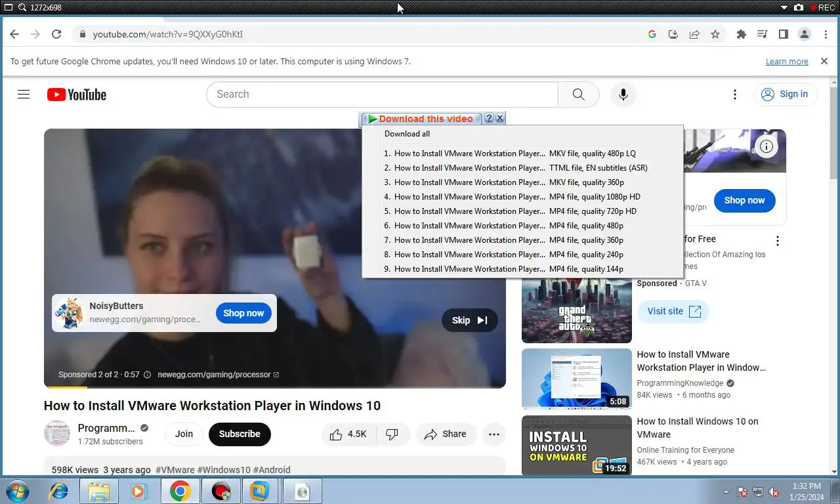Focus the YouTube Search box
840x504 pixels.
coord(382,94)
